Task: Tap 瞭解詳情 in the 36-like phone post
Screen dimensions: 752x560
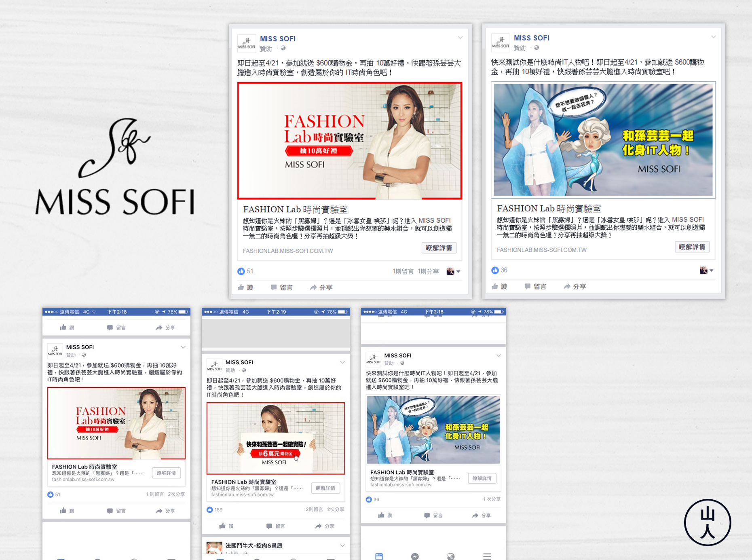Action: coord(482,478)
